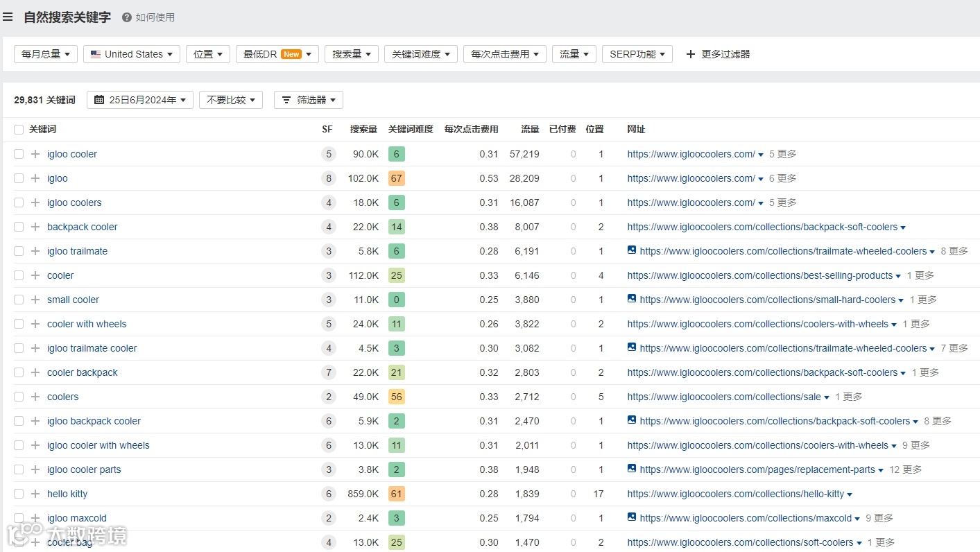Click the calendar icon beside 25日6月2024年

[99, 100]
